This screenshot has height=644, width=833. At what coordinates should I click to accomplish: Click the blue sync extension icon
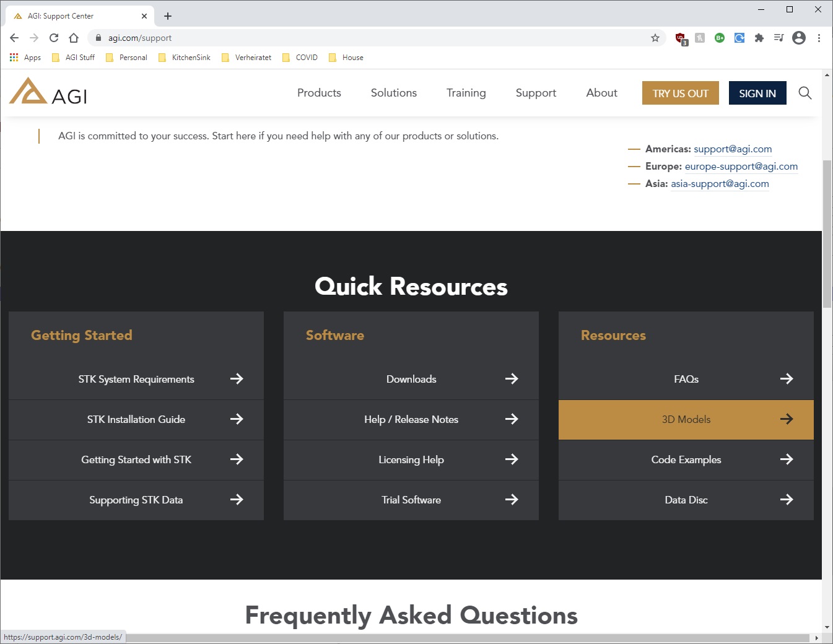[x=739, y=38]
